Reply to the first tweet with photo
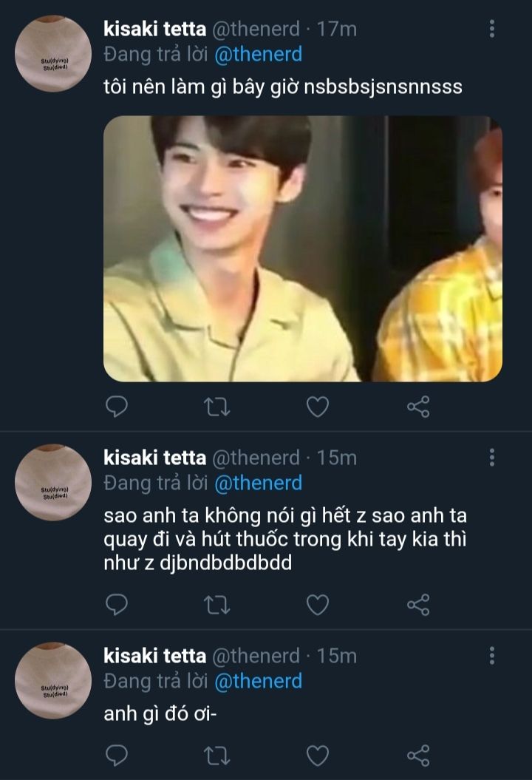 tap(117, 407)
